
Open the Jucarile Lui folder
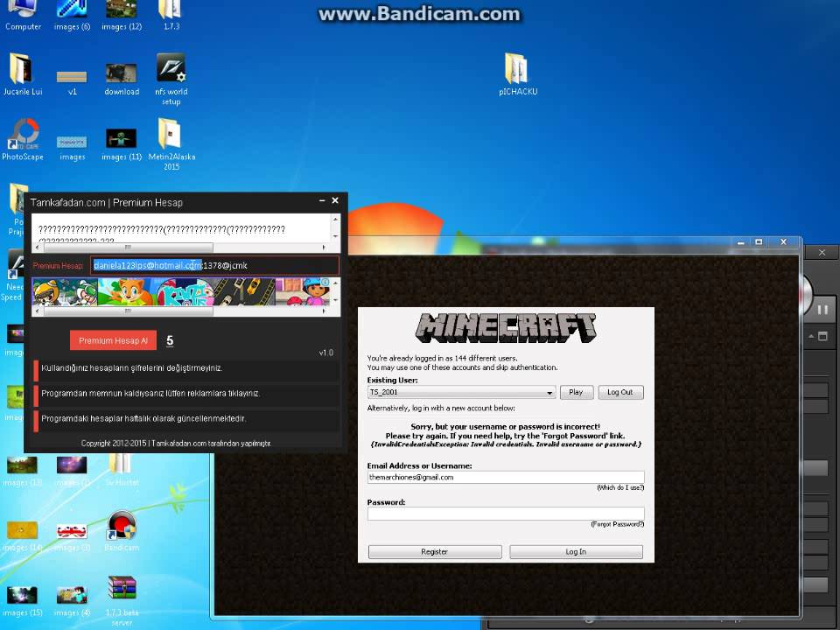coord(23,74)
